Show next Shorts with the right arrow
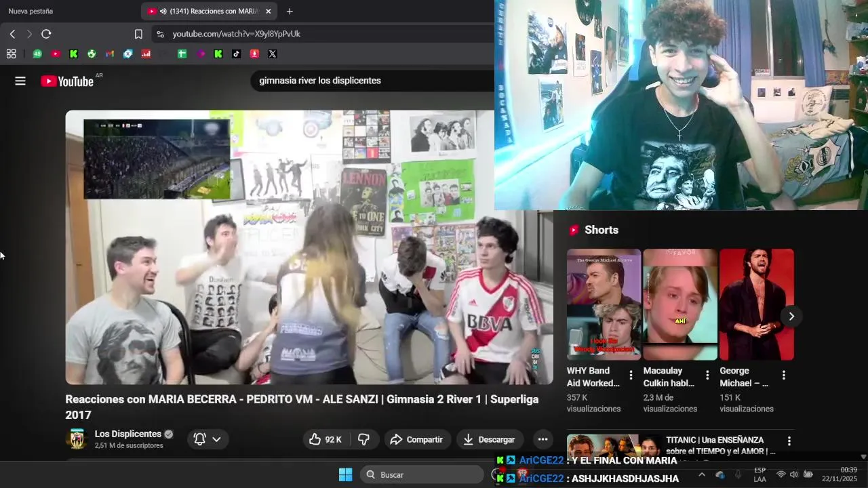The width and height of the screenshot is (868, 488). click(791, 317)
